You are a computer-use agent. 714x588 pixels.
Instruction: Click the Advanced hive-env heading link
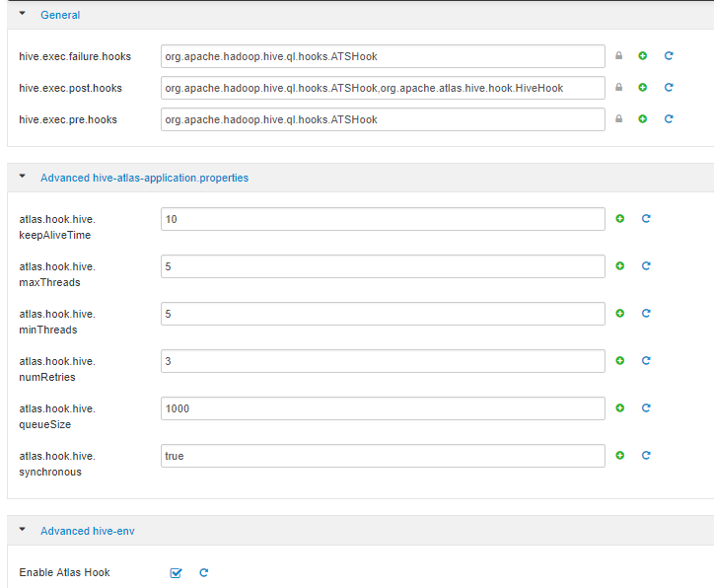pos(87,531)
